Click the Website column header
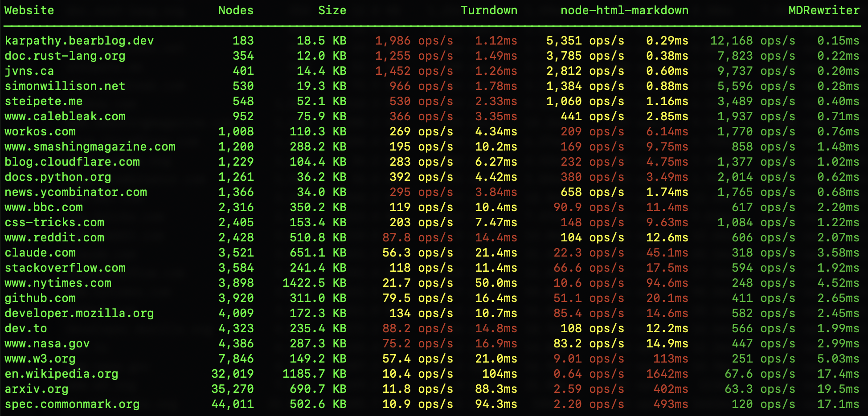Image resolution: width=868 pixels, height=416 pixels. [x=29, y=10]
